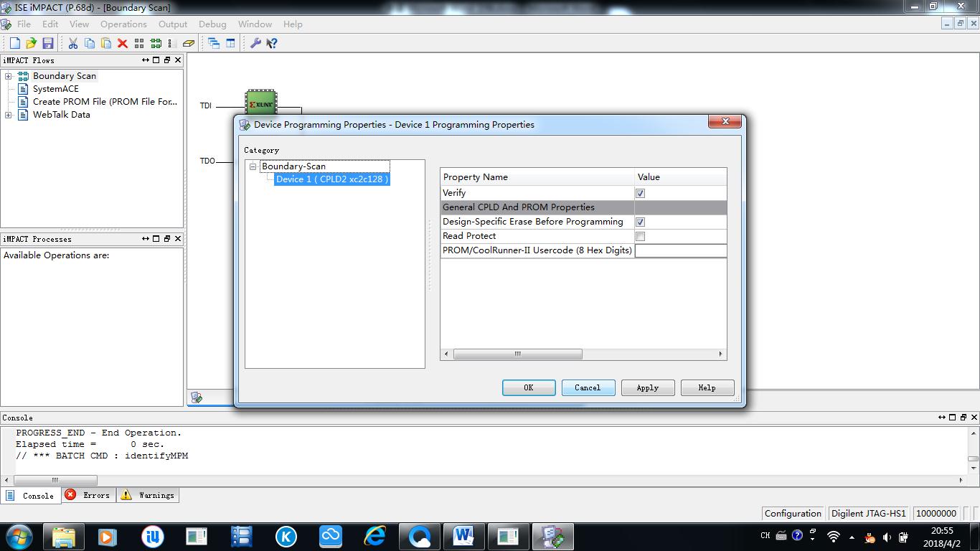980x551 pixels.
Task: Click the property table scroll right arrow
Action: tap(720, 354)
